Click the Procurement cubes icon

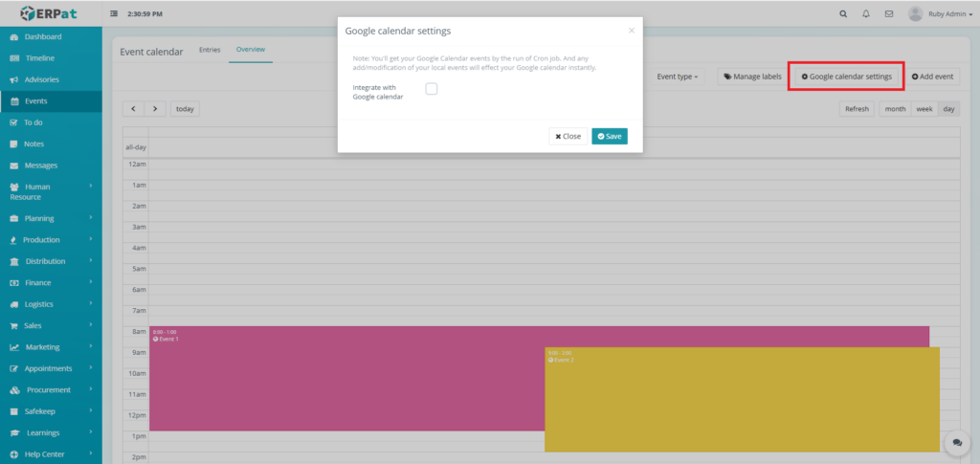15,390
